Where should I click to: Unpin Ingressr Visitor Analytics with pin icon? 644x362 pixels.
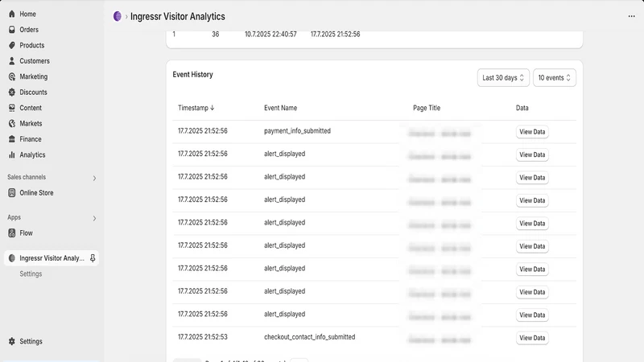(x=93, y=258)
